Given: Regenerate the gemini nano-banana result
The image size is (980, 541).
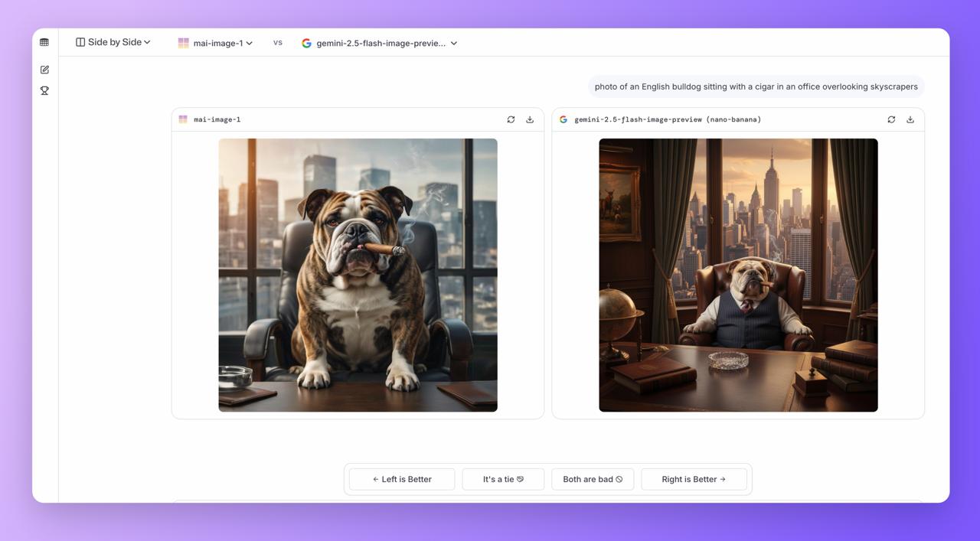Looking at the screenshot, I should 891,119.
